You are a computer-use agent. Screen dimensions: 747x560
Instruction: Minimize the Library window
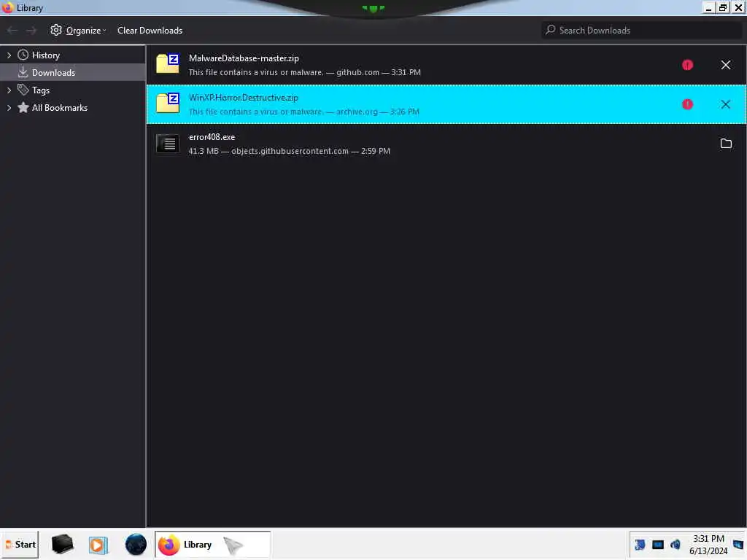709,7
